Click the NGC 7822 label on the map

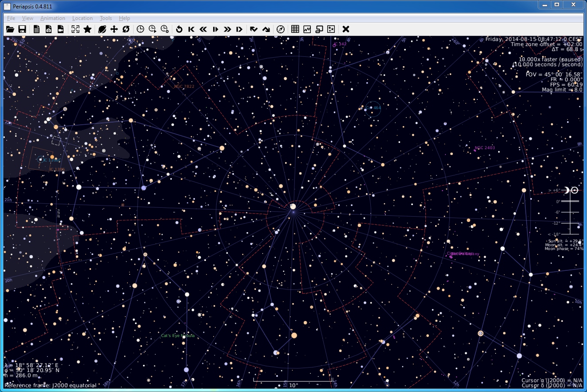pyautogui.click(x=184, y=87)
